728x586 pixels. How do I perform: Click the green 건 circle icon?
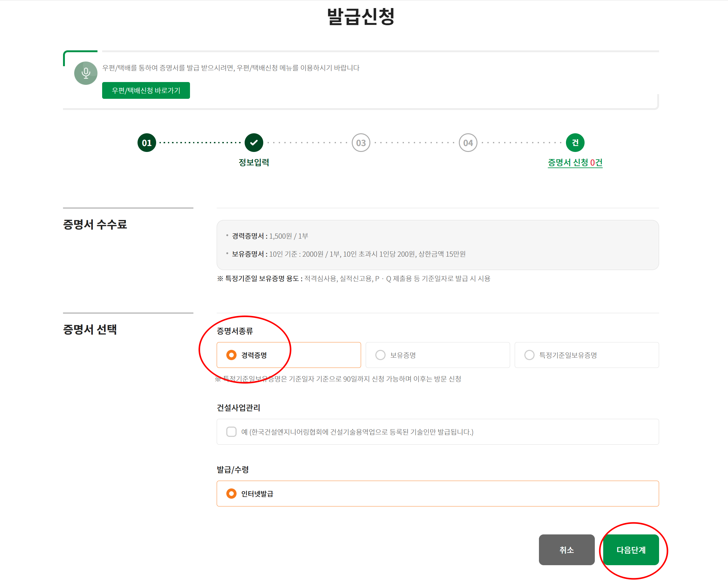(x=575, y=143)
